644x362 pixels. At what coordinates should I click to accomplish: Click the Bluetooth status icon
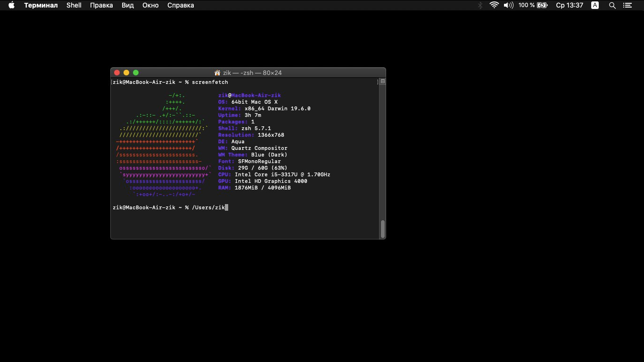(x=480, y=5)
